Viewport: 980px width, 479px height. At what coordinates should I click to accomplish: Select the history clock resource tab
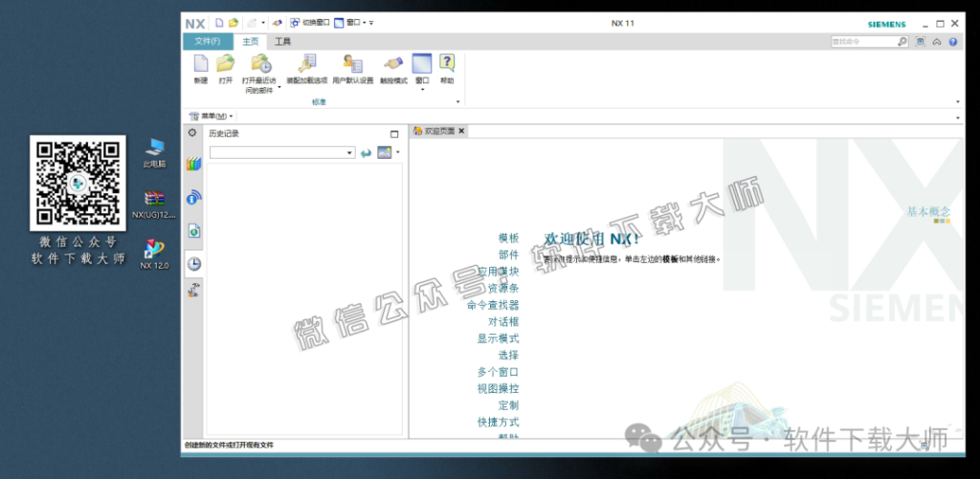(x=193, y=264)
